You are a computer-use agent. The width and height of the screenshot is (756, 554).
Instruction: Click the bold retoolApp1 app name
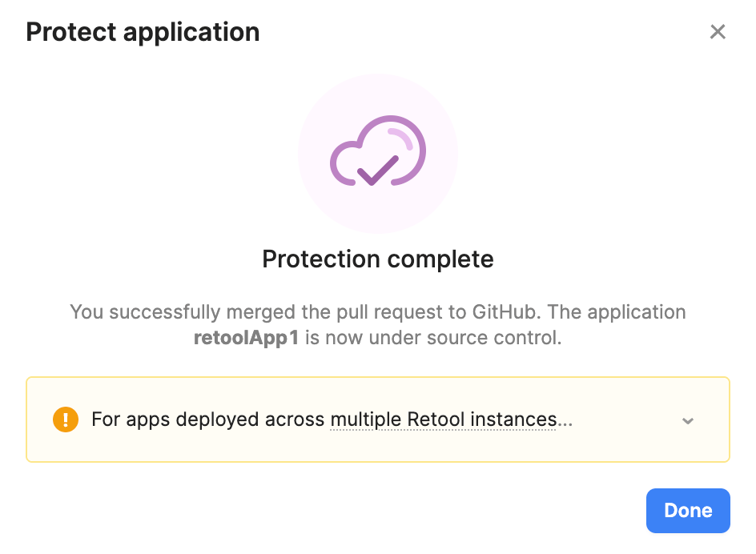[x=246, y=338]
